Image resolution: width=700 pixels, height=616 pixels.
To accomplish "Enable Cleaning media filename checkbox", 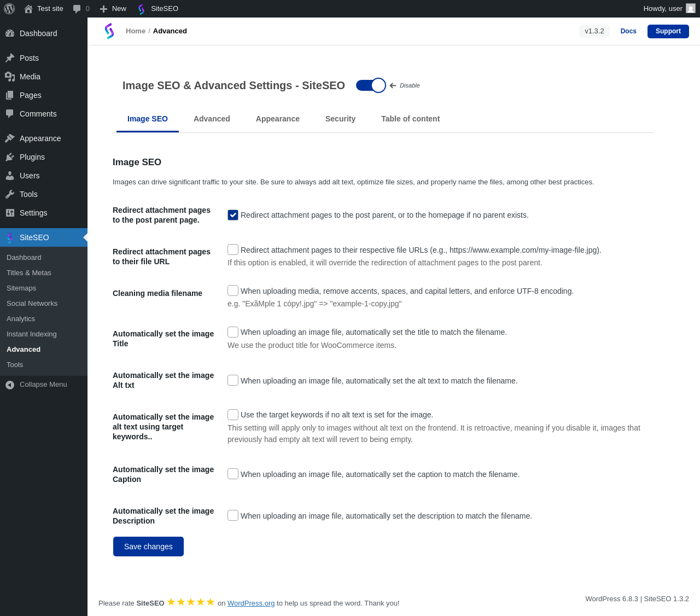I will (233, 290).
